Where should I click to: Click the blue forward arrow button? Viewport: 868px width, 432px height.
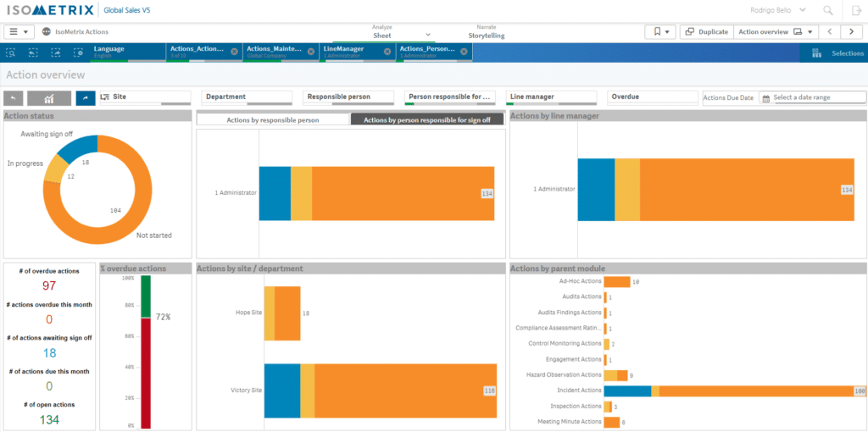86,98
